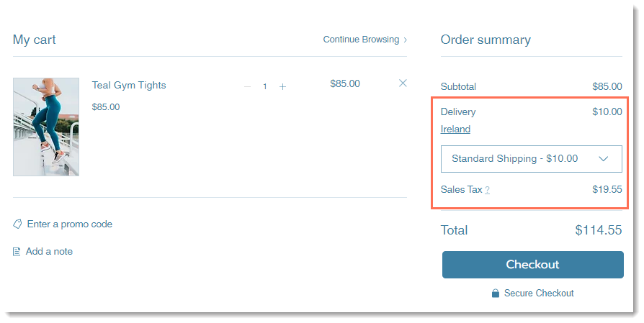The width and height of the screenshot is (644, 323).
Task: Click the Secure Checkout text
Action: (539, 293)
